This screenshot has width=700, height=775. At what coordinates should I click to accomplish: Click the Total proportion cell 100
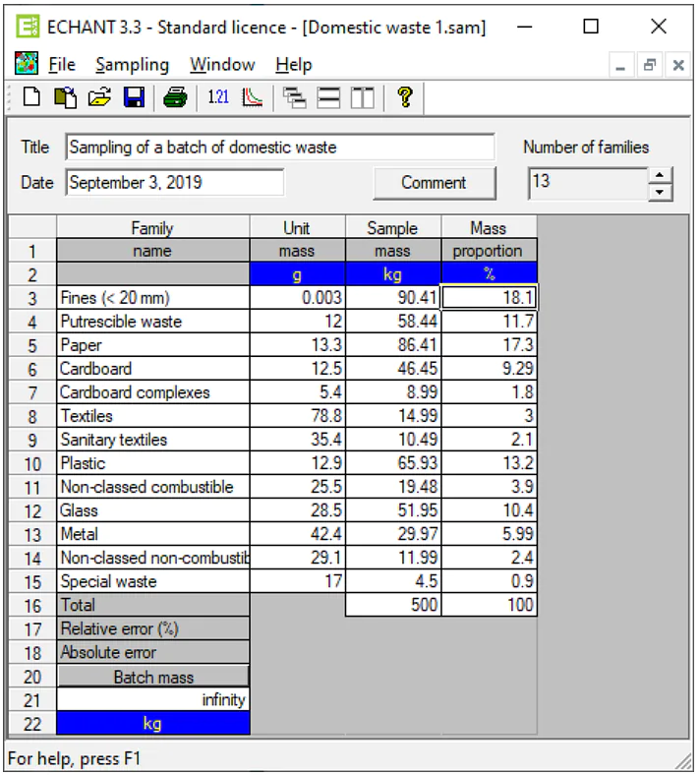[489, 605]
